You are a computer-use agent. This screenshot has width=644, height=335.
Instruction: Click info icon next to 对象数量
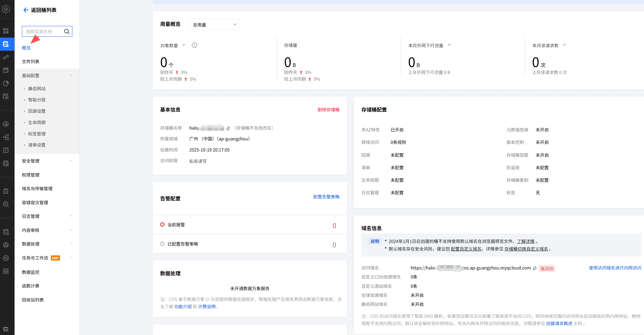[195, 45]
